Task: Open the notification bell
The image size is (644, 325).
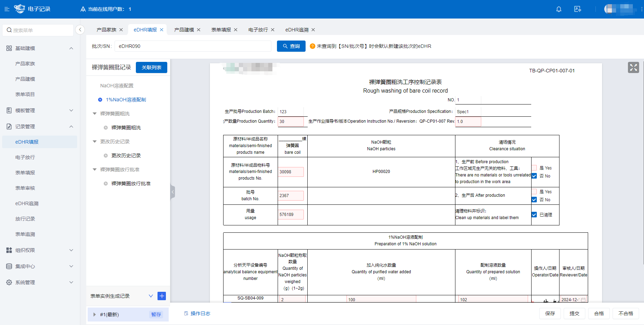Action: click(559, 9)
